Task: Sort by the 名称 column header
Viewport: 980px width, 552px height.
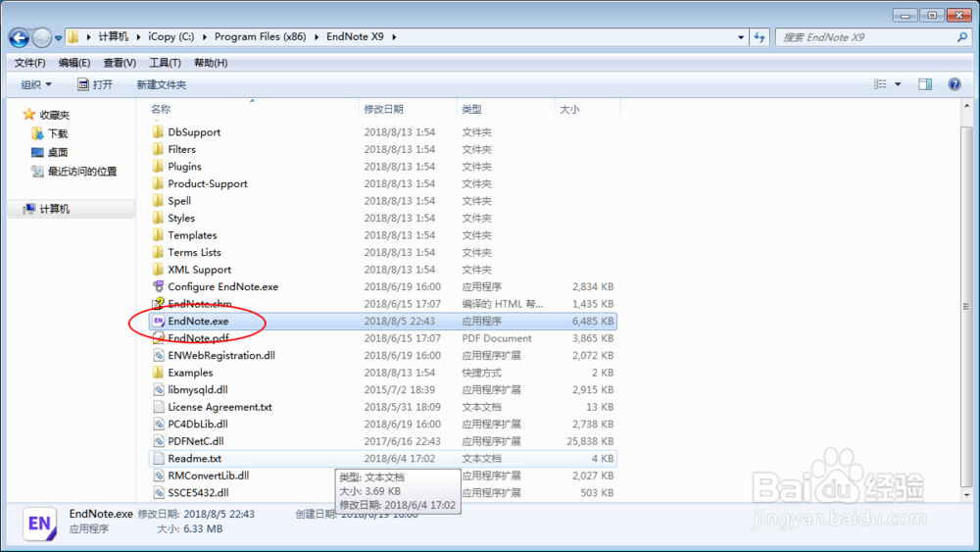Action: (161, 110)
